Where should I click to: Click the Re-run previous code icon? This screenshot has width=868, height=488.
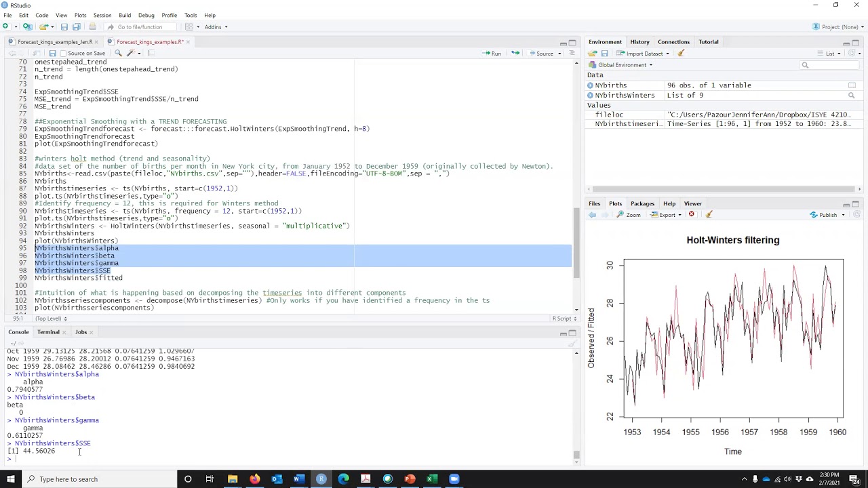(515, 53)
